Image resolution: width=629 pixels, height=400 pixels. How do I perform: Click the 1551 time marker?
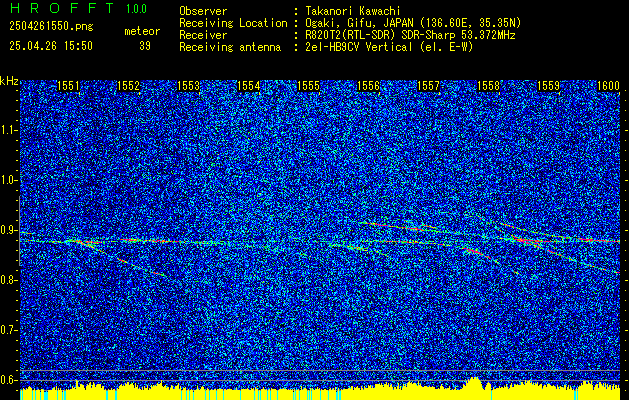[x=68, y=86]
